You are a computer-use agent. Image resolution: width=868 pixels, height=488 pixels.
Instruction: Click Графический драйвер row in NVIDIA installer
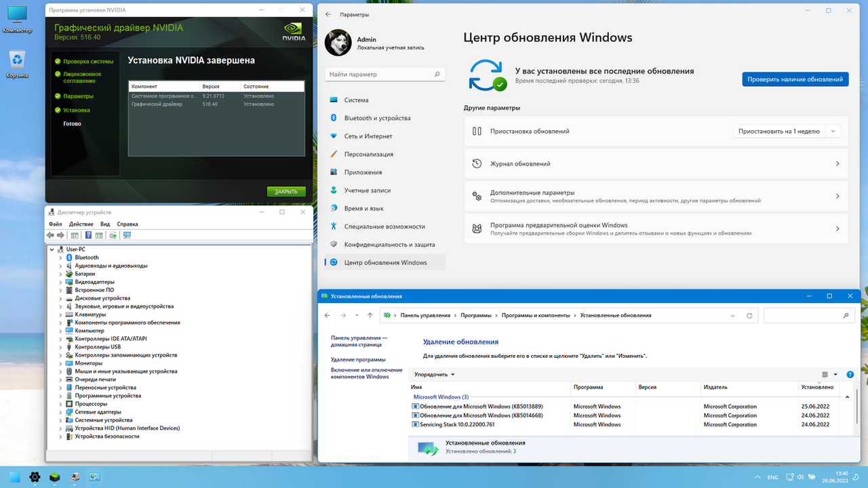click(216, 104)
